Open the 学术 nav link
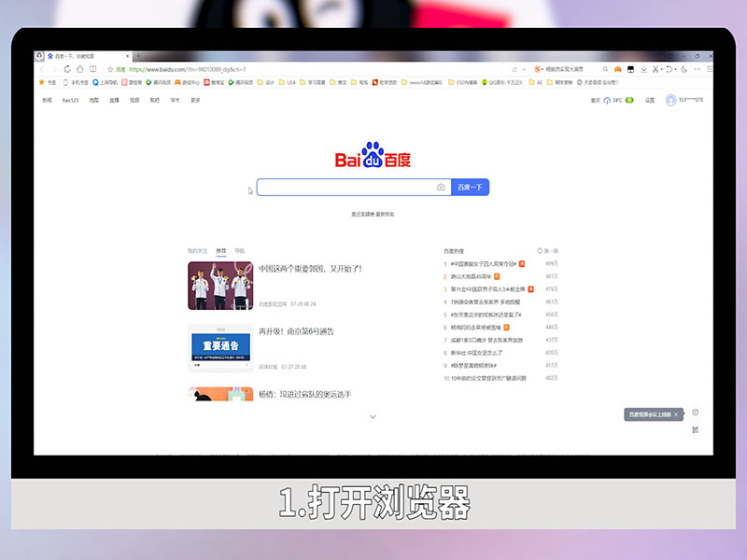 (x=176, y=101)
